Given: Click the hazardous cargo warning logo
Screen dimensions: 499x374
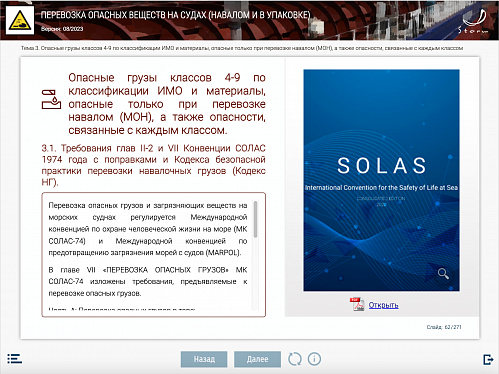Looking at the screenshot, I should [x=20, y=20].
